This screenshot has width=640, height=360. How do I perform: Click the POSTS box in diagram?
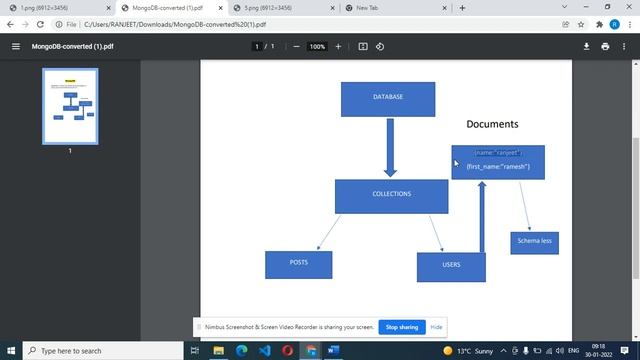(x=299, y=265)
